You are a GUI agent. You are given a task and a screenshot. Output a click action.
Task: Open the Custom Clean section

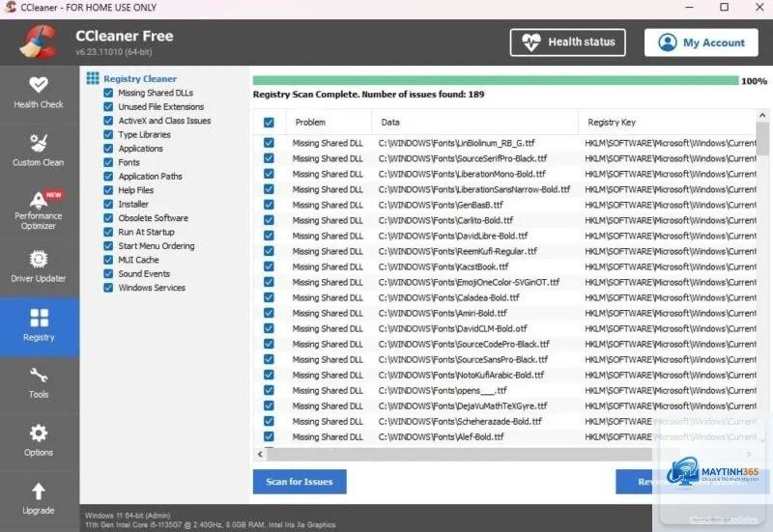[39, 151]
